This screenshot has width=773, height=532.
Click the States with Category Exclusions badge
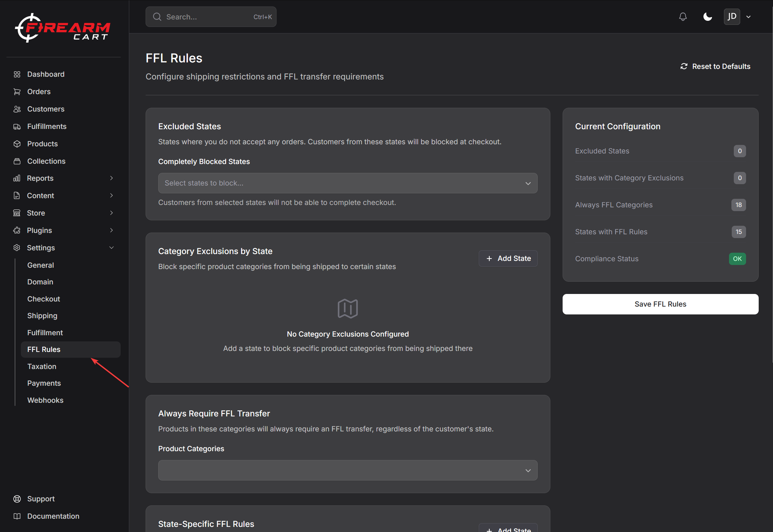tap(740, 178)
